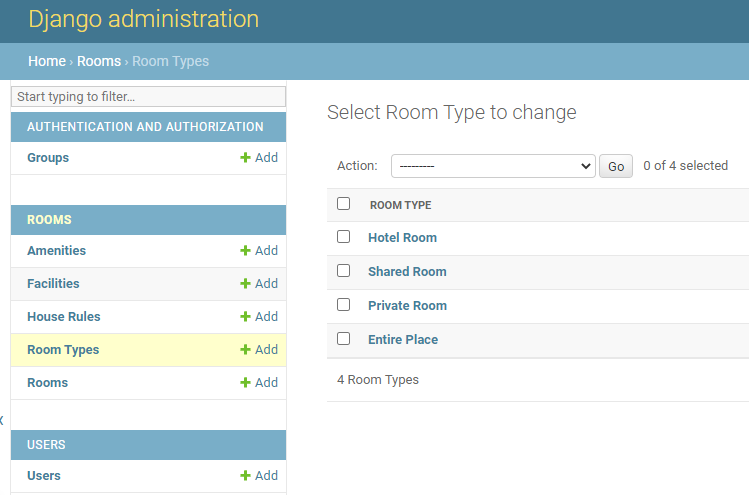Open the Amenities sidebar link
Viewport: 749px width, 495px height.
click(x=56, y=251)
